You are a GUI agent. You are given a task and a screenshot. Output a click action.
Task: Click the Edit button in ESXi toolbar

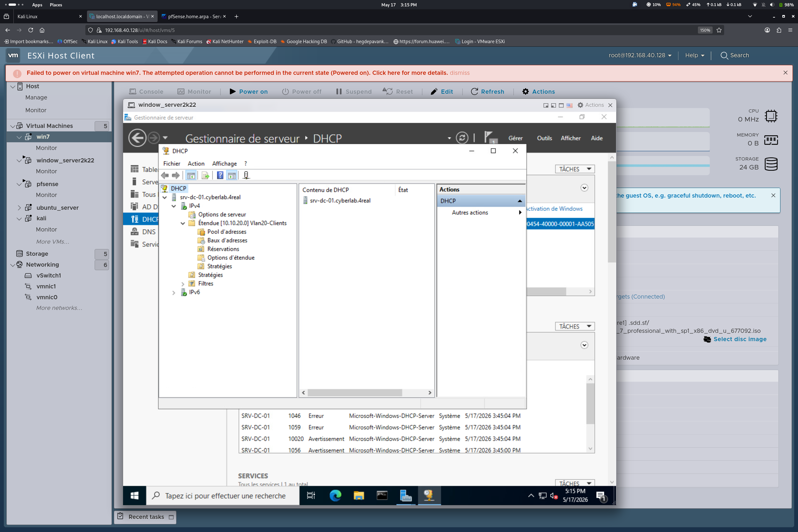pos(442,92)
